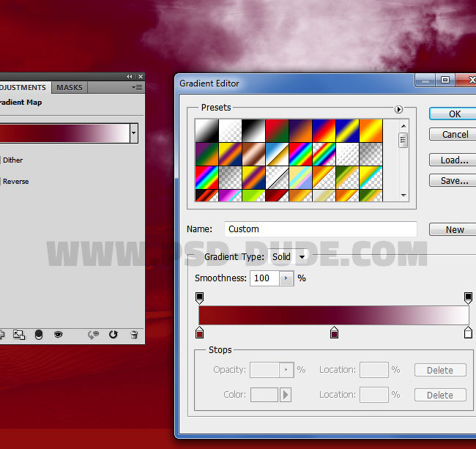Select the white-to-black first preset gradient
Image resolution: width=476 pixels, height=449 pixels.
coord(207,130)
